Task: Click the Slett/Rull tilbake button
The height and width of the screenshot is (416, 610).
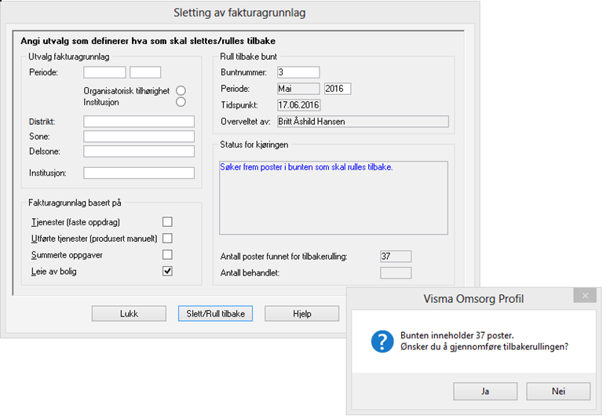Action: (214, 313)
